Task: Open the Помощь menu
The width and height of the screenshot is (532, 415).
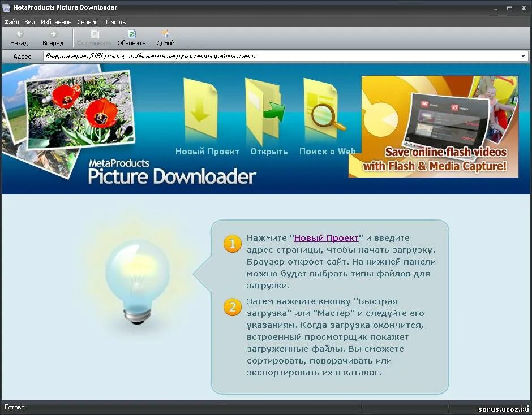Action: pos(114,22)
